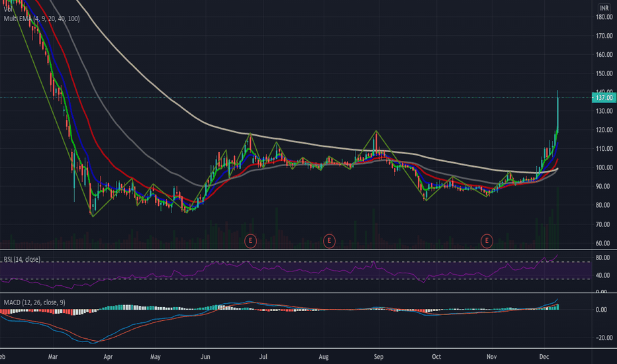Click the MACD -20.00 scale label
617x364 pixels.
click(603, 338)
